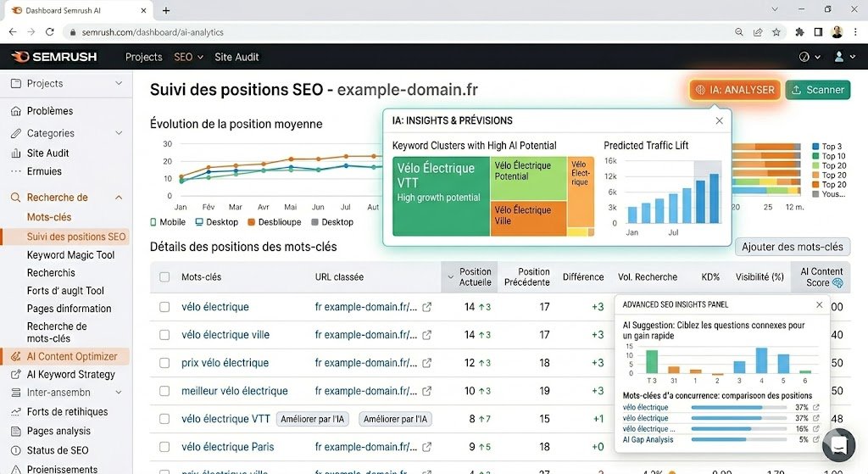Open external link for prix vélo électrique URL

pyautogui.click(x=427, y=363)
